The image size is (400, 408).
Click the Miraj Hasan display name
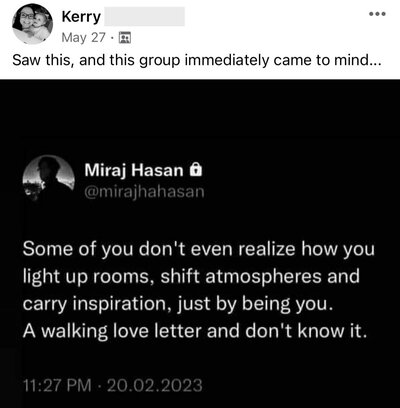134,170
